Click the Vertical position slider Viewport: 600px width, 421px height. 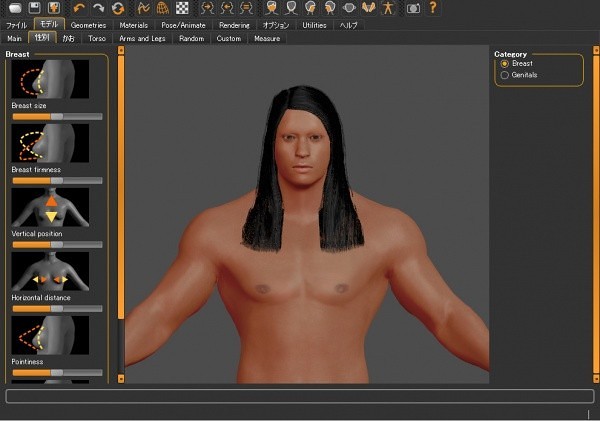(x=57, y=244)
